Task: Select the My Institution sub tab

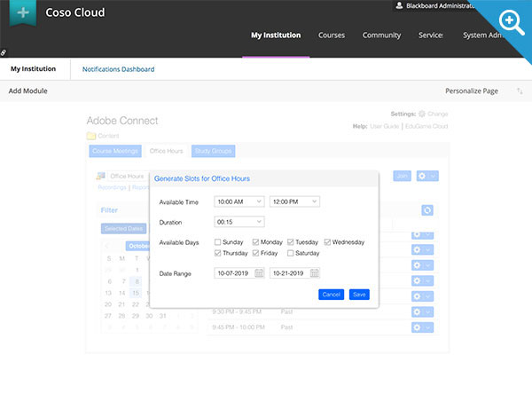Action: point(34,69)
